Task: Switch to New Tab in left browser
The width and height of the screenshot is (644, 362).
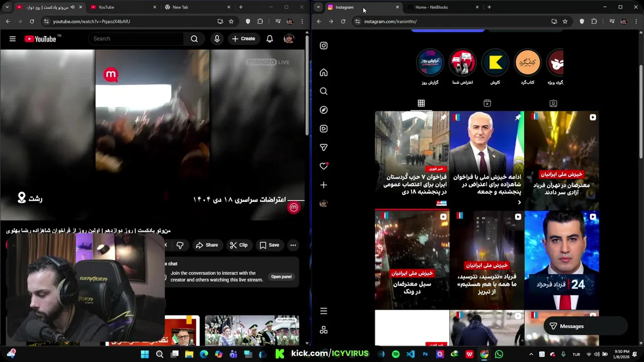Action: pyautogui.click(x=197, y=7)
